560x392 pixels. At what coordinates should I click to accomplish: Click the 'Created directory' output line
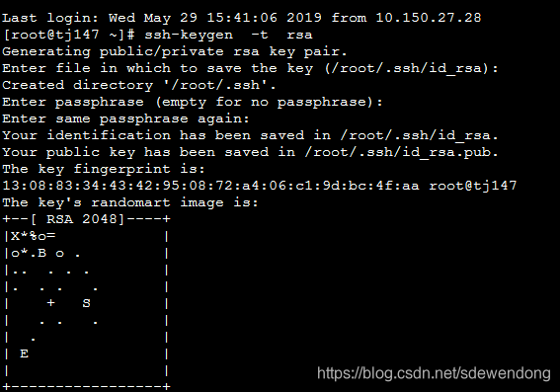click(x=139, y=85)
